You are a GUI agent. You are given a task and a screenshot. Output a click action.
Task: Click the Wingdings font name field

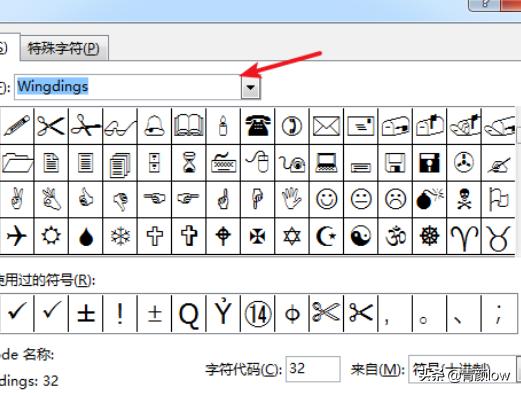click(128, 87)
